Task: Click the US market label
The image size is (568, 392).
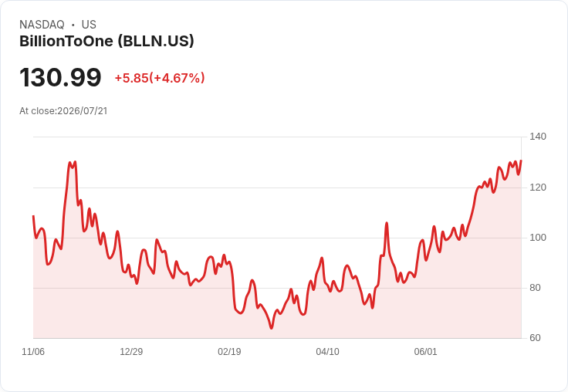Action: [x=89, y=25]
